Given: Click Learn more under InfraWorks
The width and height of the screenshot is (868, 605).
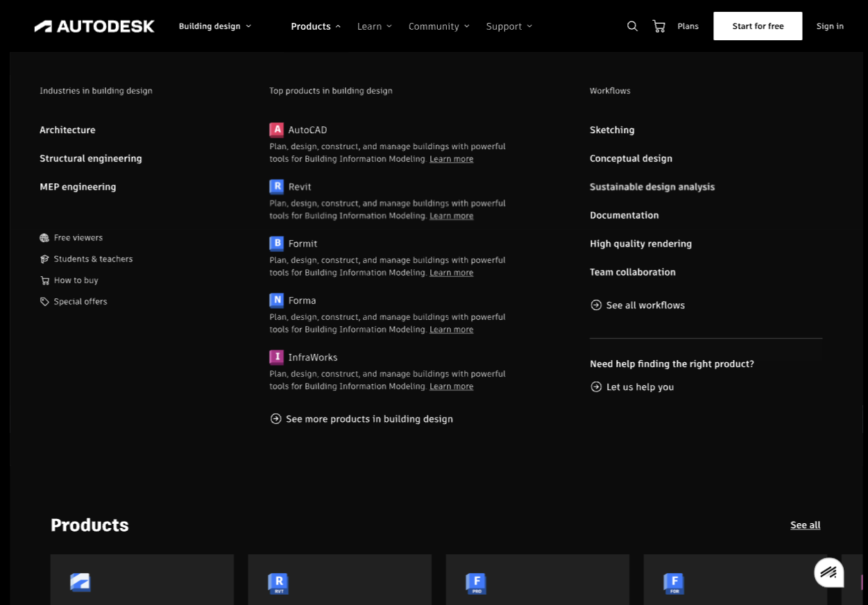Looking at the screenshot, I should pos(452,386).
